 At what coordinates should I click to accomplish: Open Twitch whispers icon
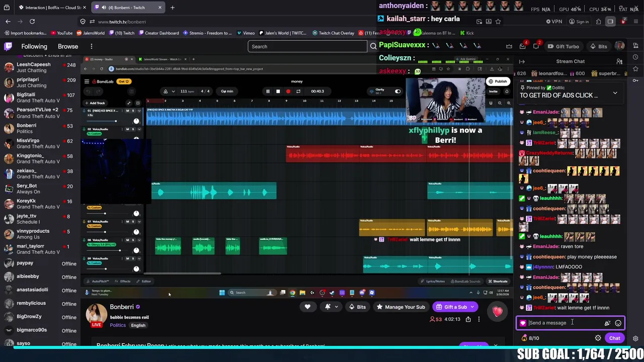coord(536,46)
